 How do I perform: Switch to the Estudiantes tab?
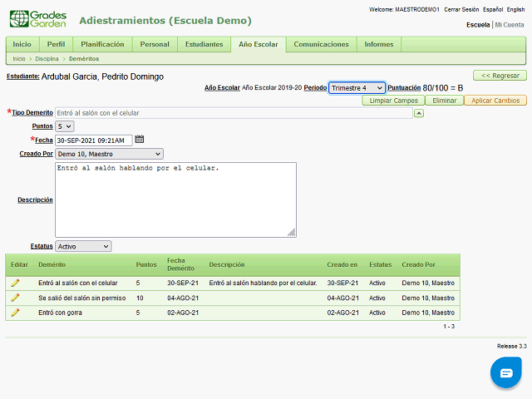(204, 44)
